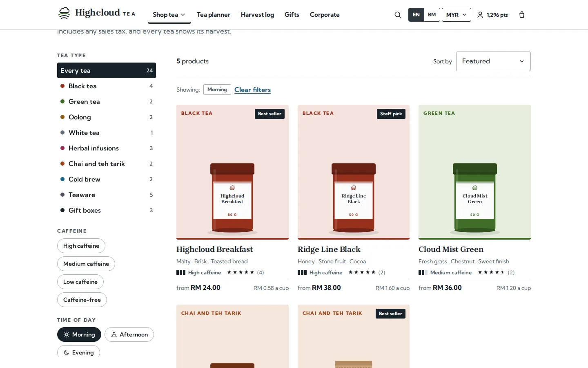
Task: Toggle Medium caffeine filter chip
Action: click(x=86, y=264)
